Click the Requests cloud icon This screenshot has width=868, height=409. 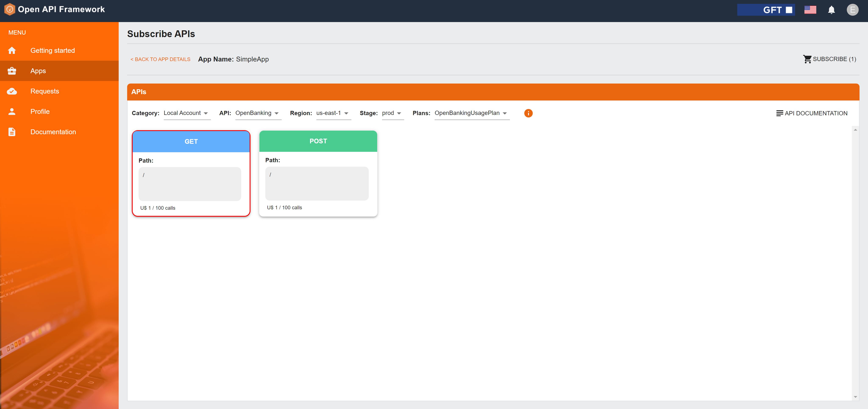point(12,91)
